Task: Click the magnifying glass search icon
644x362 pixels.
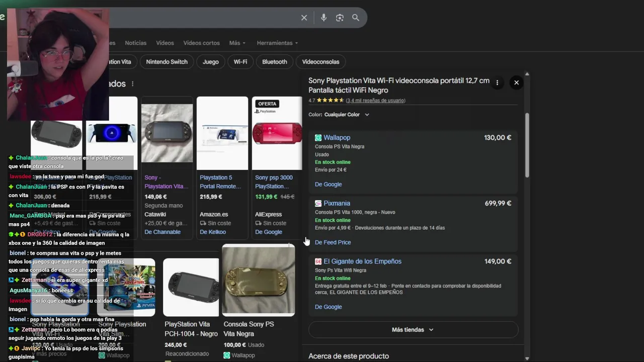Action: coord(356,18)
